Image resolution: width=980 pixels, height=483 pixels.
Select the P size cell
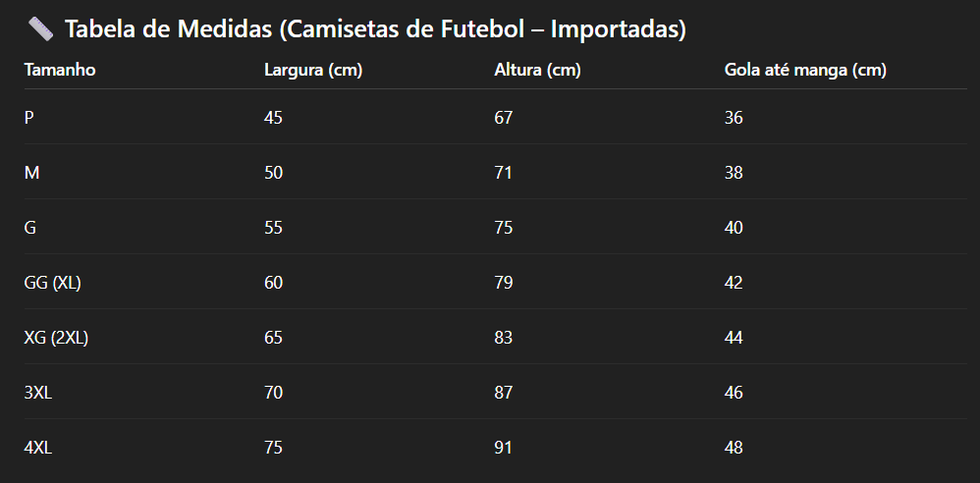[29, 118]
